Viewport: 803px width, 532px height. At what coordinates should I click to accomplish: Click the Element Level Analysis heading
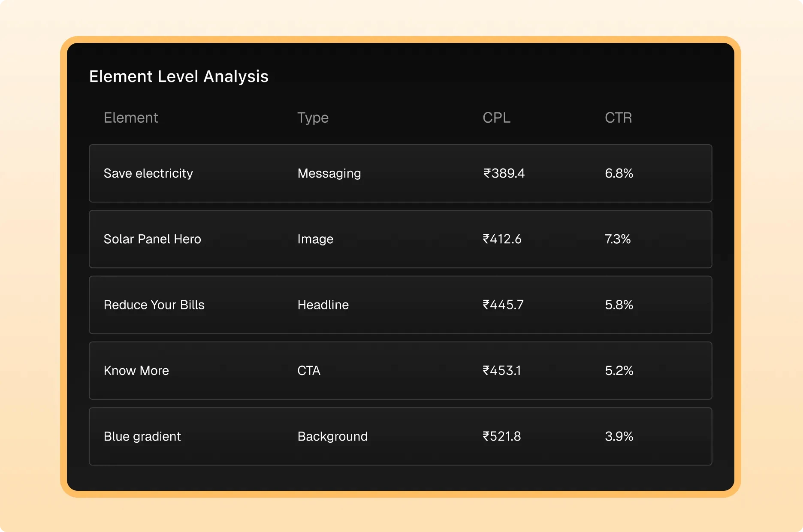coord(178,76)
